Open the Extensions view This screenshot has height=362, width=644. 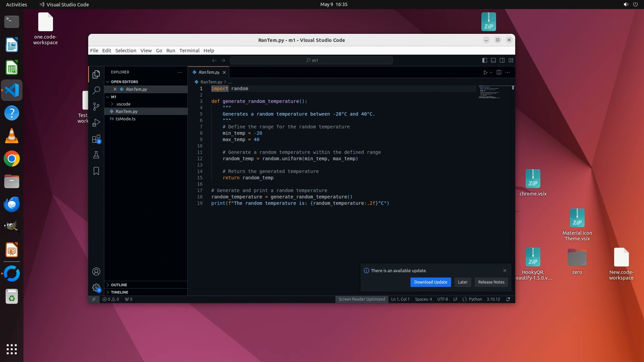[x=96, y=139]
